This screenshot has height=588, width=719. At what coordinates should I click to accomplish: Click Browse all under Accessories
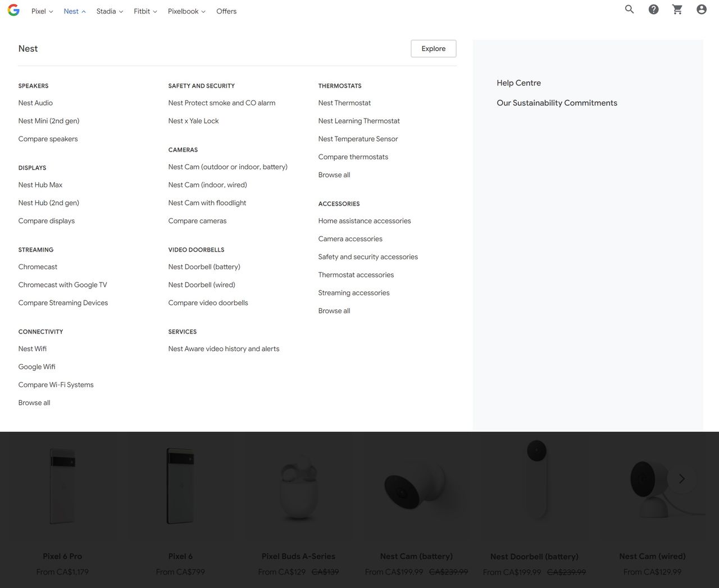tap(334, 311)
